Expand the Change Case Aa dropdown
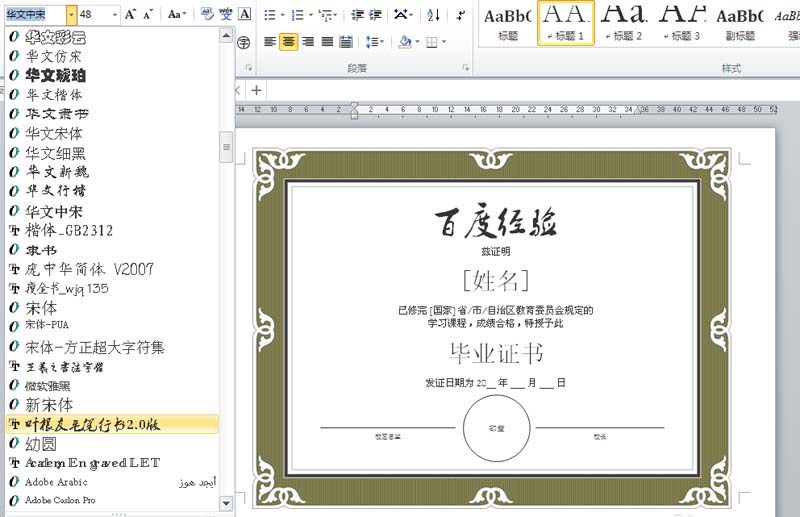 (177, 15)
